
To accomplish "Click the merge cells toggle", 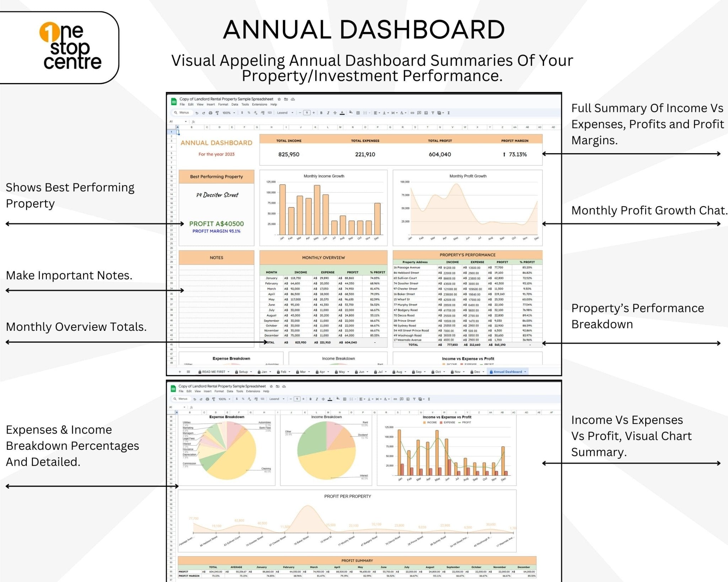I will (x=365, y=113).
